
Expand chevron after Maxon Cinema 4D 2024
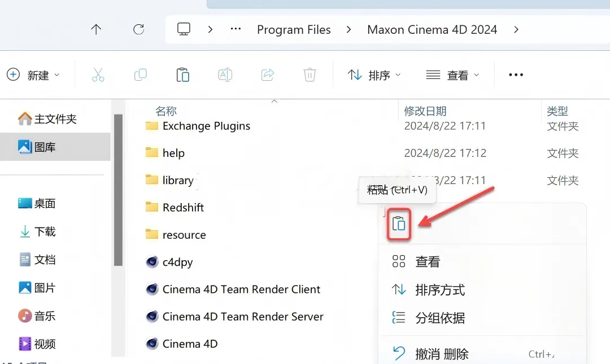pyautogui.click(x=516, y=29)
